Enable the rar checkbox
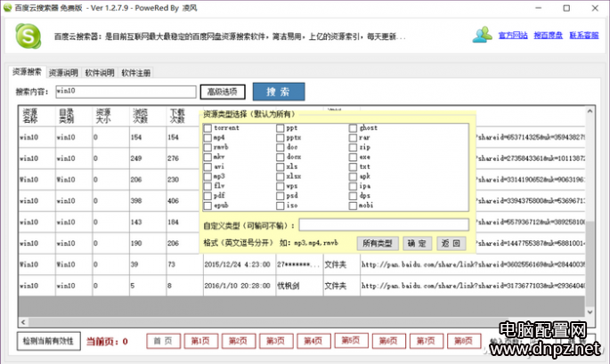 coord(353,138)
